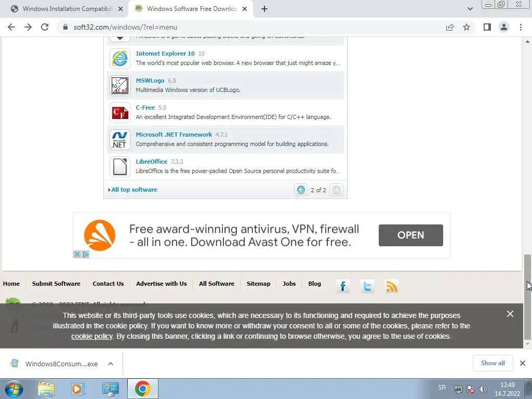
Task: Toggle the browser side panel
Action: click(487, 27)
